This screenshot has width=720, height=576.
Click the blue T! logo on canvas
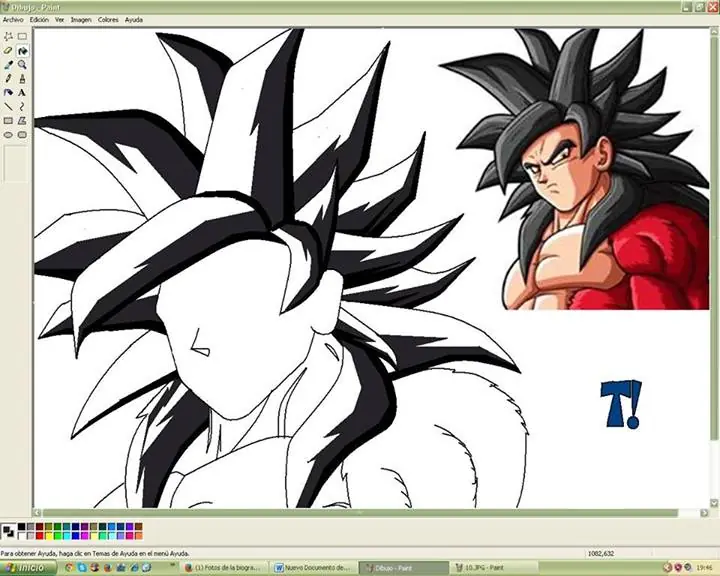pos(621,404)
